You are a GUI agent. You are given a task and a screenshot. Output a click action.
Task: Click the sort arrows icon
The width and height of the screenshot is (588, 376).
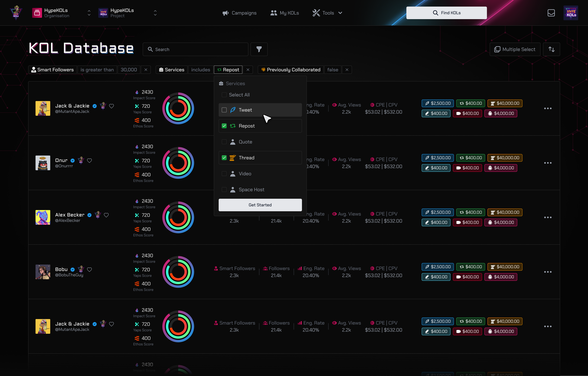coord(551,49)
